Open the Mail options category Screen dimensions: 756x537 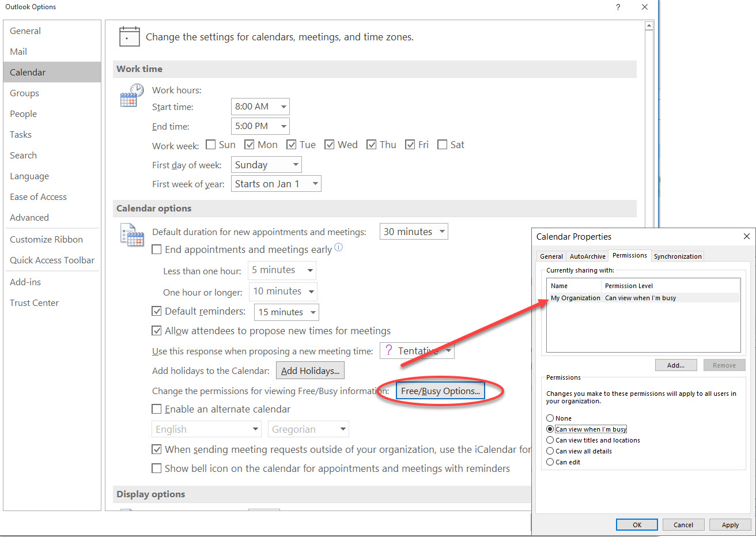click(x=52, y=52)
